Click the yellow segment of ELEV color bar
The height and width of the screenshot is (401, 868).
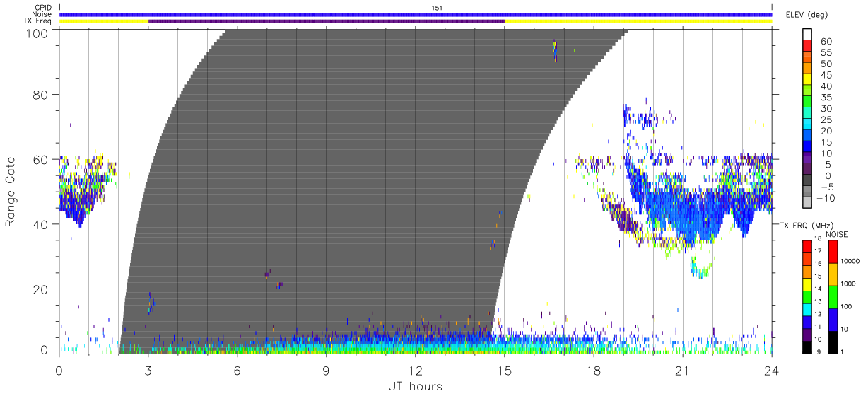(807, 81)
